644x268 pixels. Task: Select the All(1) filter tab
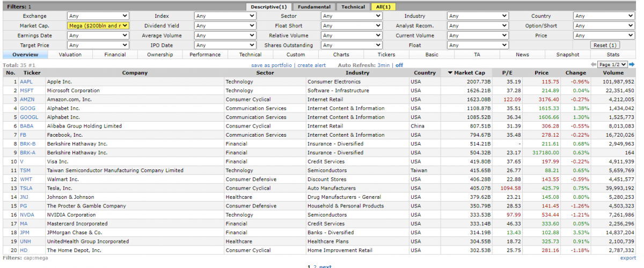click(x=383, y=6)
